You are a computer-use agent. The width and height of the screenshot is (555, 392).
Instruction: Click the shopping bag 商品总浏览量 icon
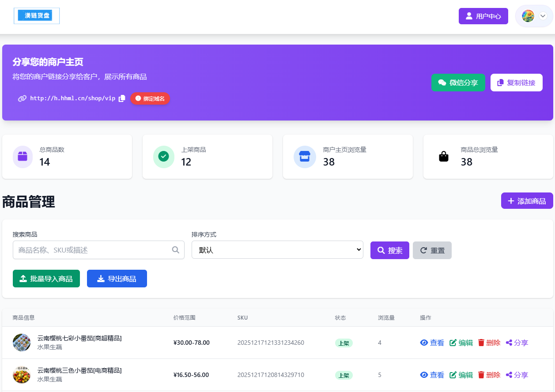[444, 157]
